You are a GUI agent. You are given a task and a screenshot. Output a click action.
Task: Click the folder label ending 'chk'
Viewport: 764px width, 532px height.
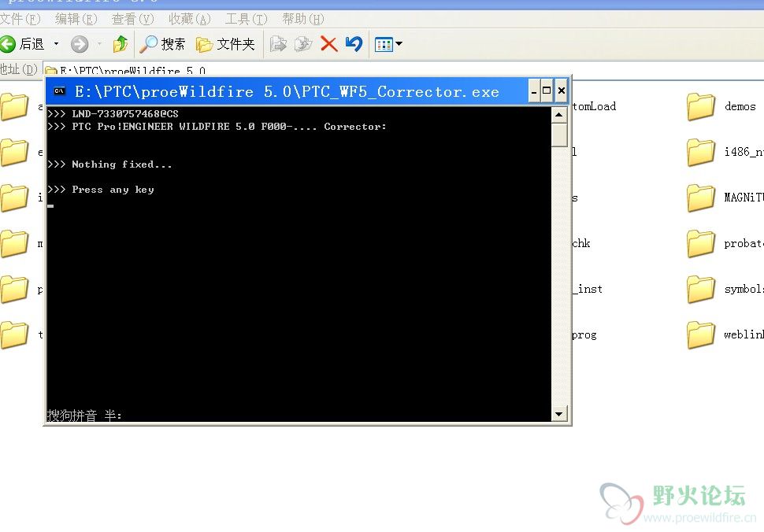pyautogui.click(x=581, y=243)
